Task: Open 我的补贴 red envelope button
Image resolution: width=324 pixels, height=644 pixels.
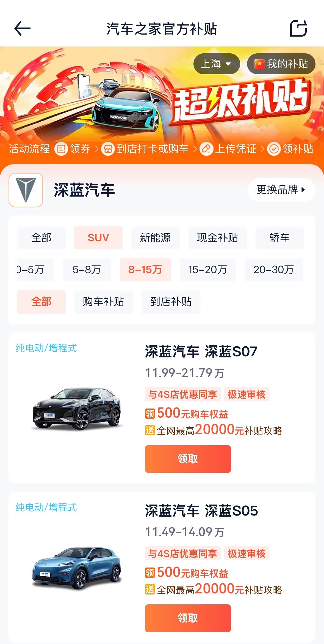Action: point(281,64)
